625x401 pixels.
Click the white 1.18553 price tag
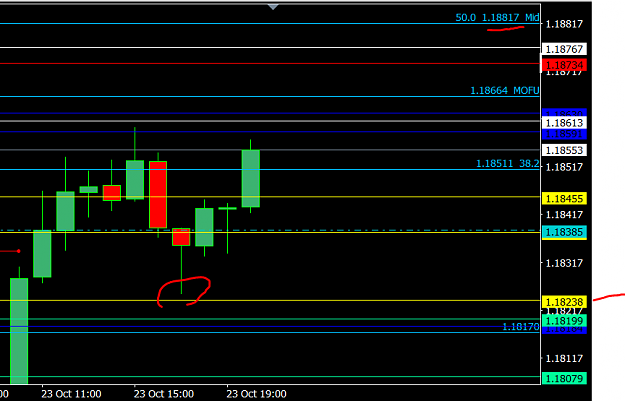coord(564,150)
